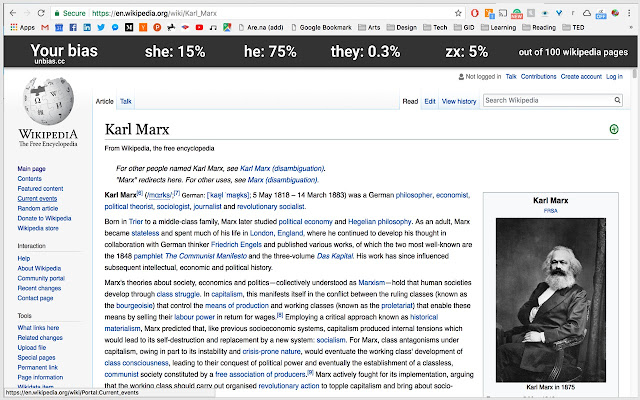Open the Random article link

38,208
